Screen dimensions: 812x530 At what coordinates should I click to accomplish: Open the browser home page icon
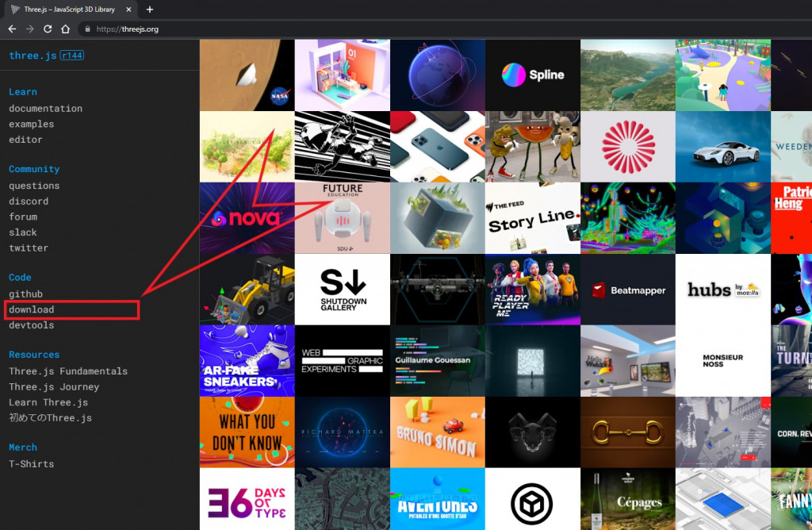click(65, 29)
